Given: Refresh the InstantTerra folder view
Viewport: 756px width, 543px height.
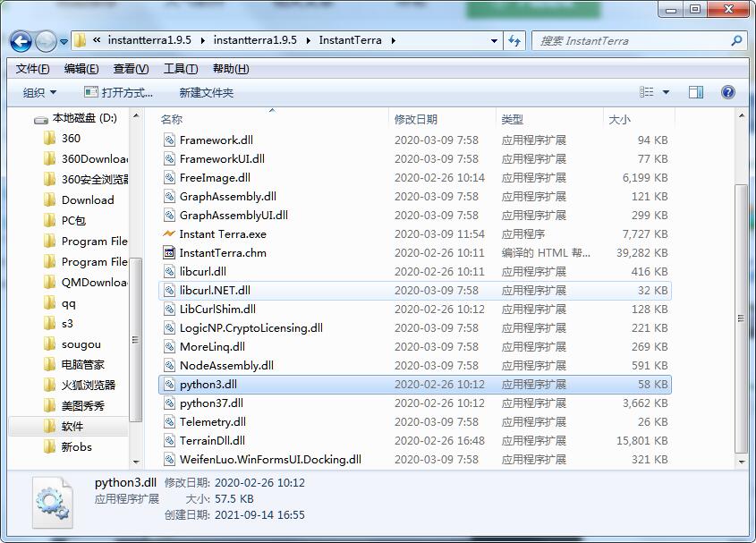Looking at the screenshot, I should [x=514, y=41].
